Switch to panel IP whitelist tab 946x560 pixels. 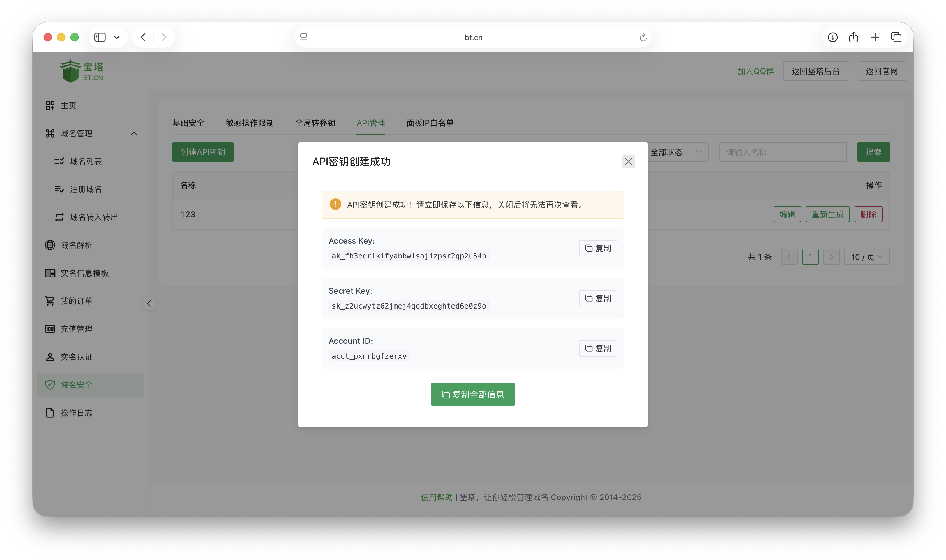(430, 123)
